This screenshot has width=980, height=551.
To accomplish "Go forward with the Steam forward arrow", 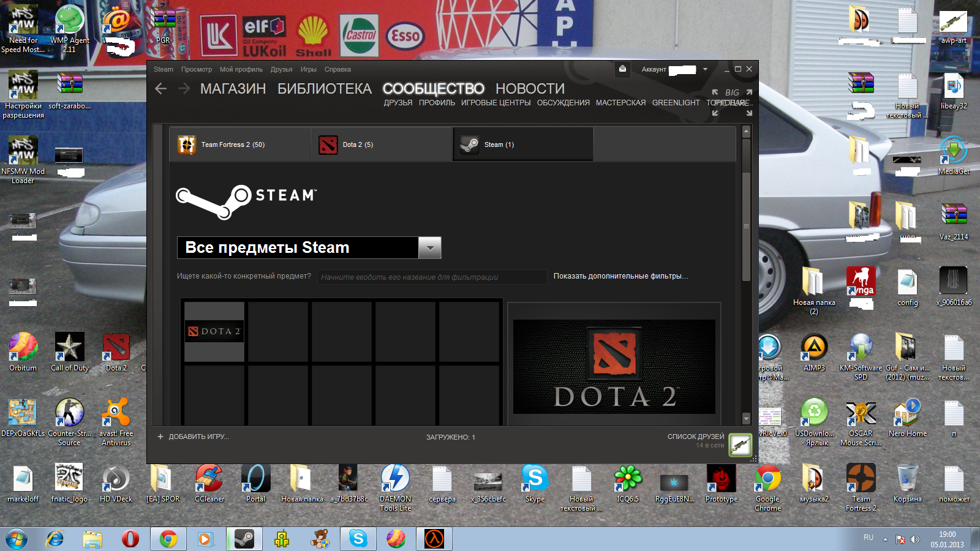I will (184, 89).
